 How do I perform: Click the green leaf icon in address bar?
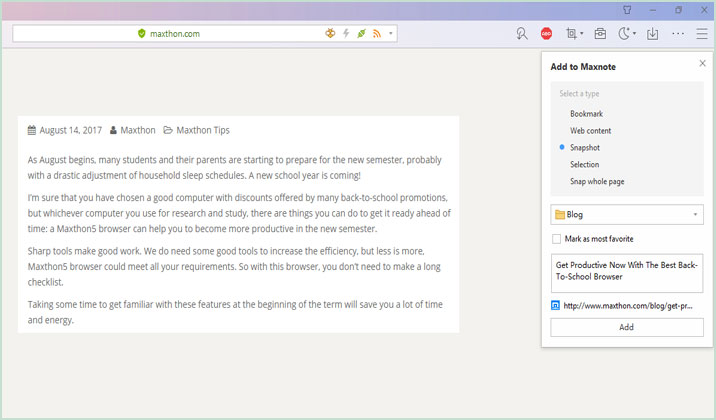(361, 33)
